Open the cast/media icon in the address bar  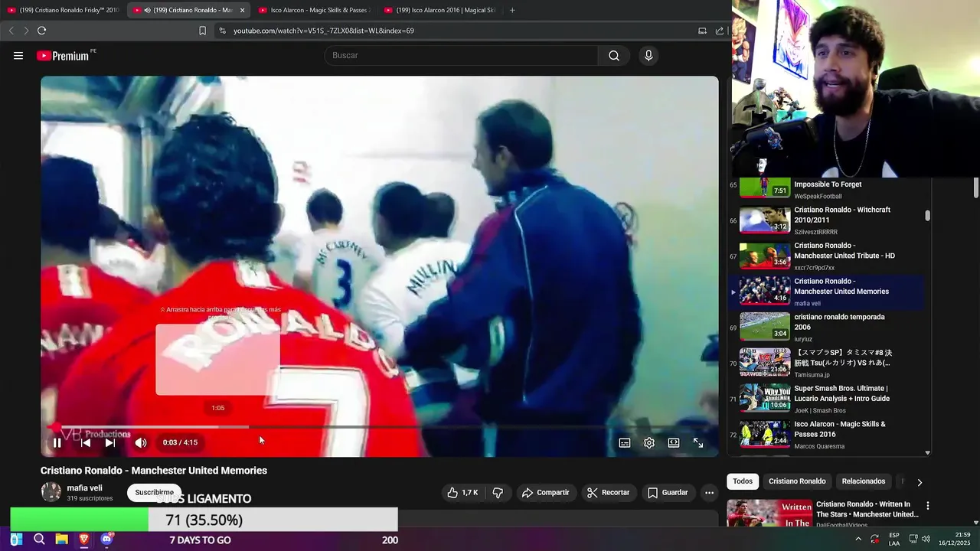point(702,31)
